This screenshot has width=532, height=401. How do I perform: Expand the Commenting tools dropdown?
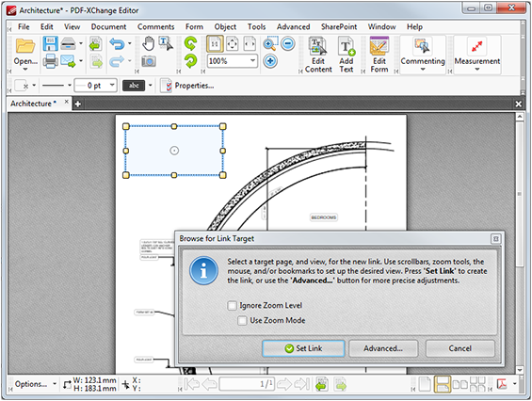click(x=423, y=70)
